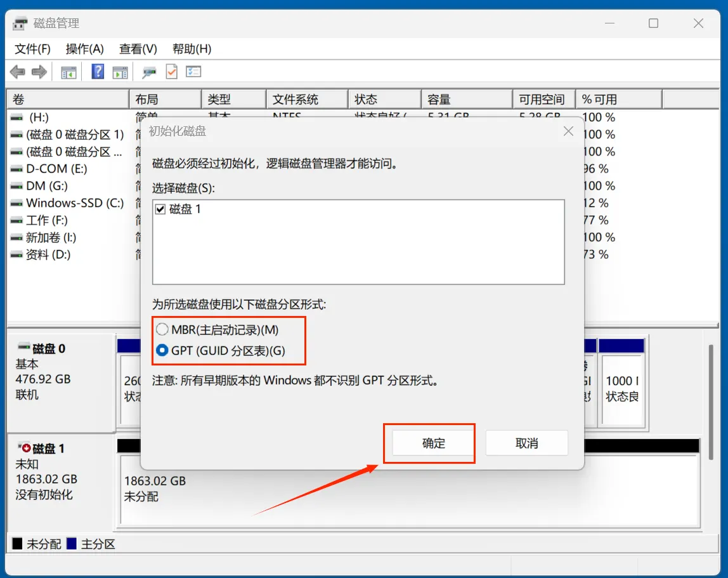Click the 1000 partition block on 磁盘 0
Screen dimensions: 728x578
point(621,390)
